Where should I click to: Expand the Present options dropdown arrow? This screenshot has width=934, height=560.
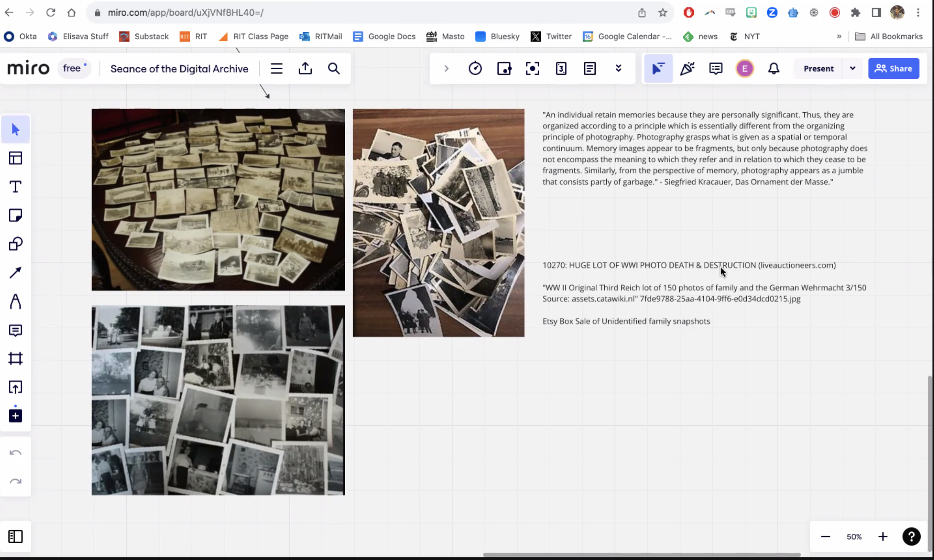coord(853,68)
